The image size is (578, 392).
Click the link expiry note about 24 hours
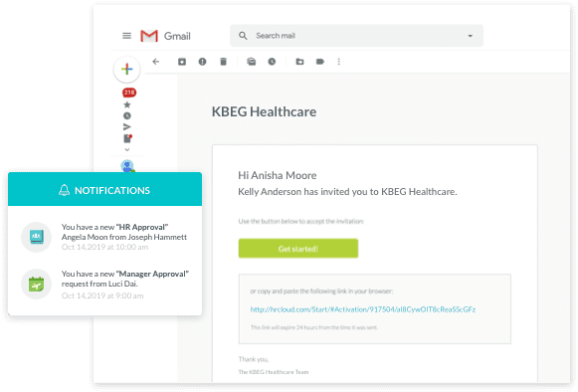click(314, 327)
